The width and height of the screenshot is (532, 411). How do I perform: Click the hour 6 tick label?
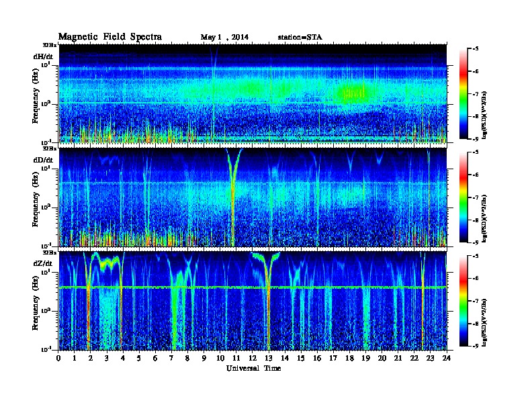(x=155, y=358)
